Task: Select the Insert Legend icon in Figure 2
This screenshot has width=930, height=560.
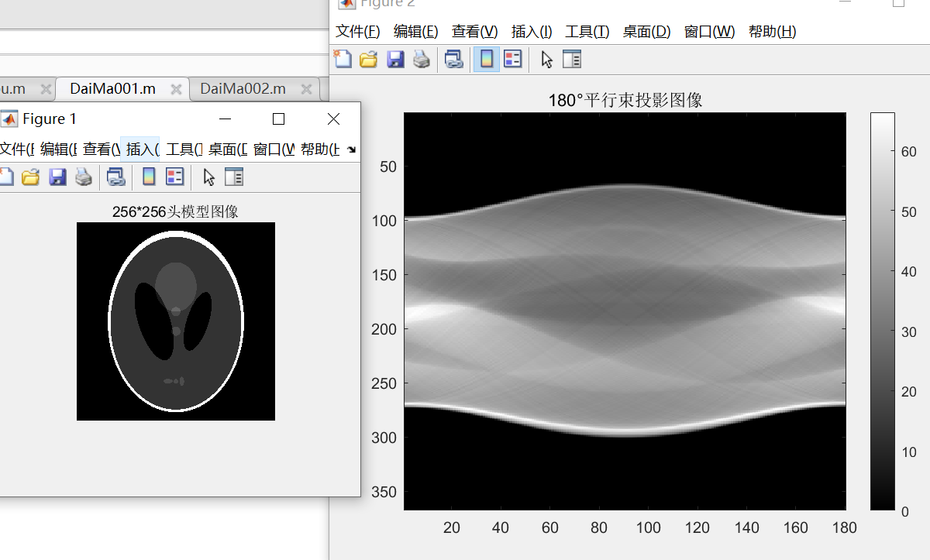Action: 513,59
